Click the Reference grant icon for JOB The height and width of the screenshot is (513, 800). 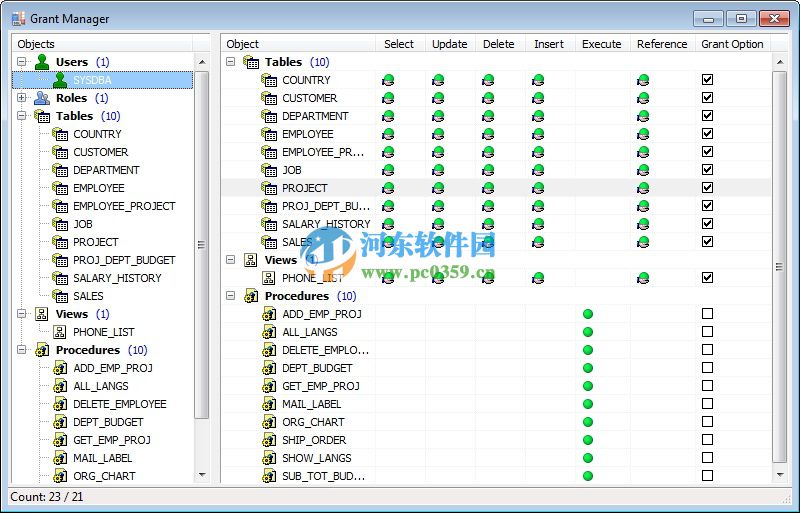pyautogui.click(x=643, y=170)
